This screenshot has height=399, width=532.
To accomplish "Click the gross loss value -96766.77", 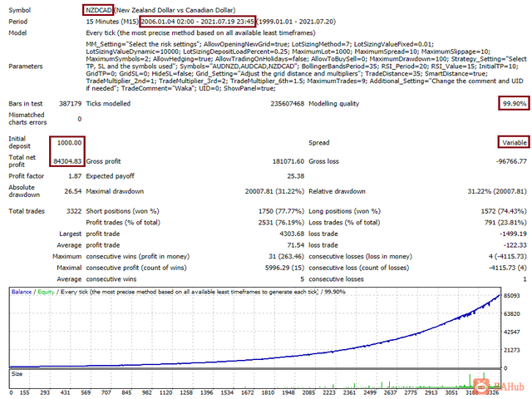I will coord(511,161).
